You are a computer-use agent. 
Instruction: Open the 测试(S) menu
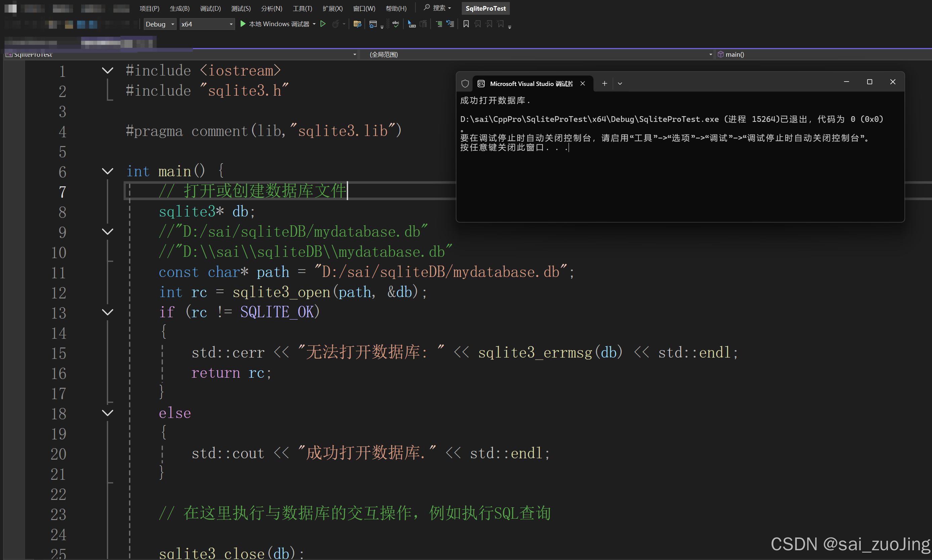[x=241, y=8]
